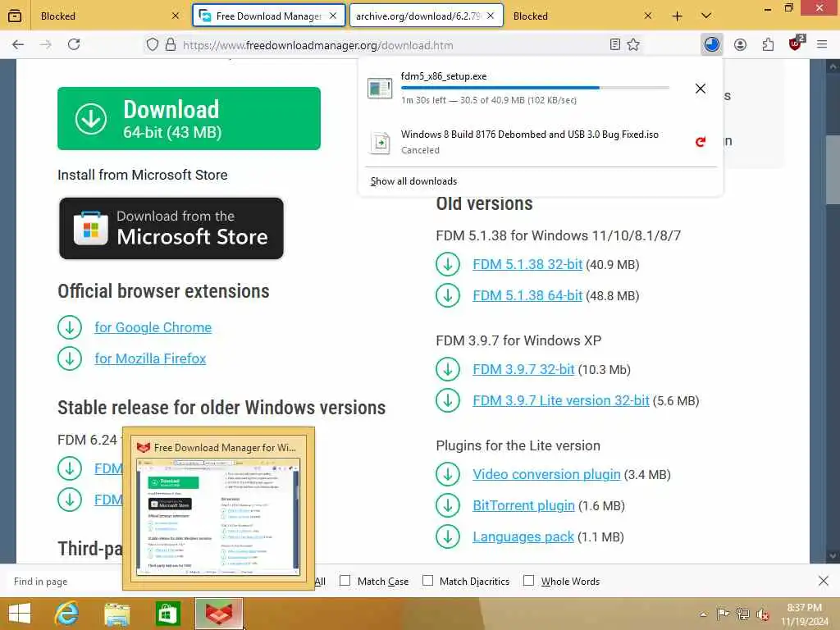Viewport: 840px width, 630px height.
Task: Close the Find in page bar
Action: [824, 581]
